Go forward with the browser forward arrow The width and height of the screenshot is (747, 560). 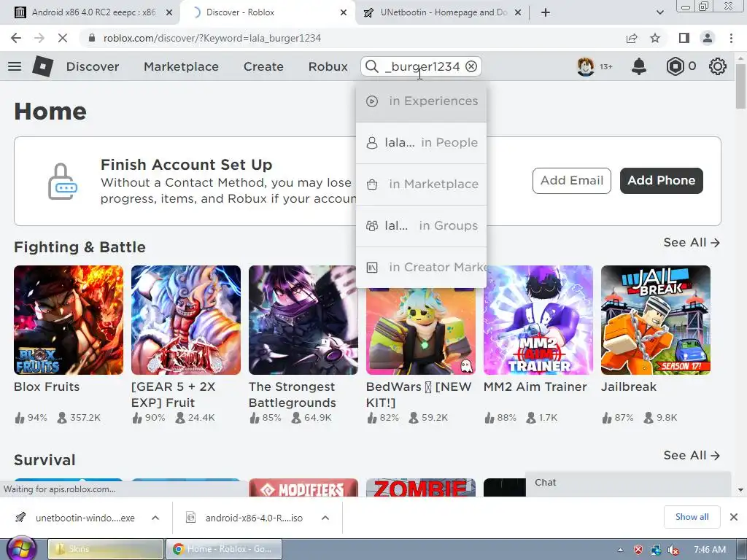click(39, 38)
